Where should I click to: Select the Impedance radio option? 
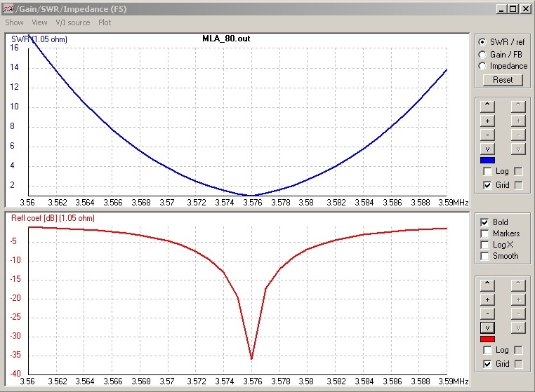(482, 66)
